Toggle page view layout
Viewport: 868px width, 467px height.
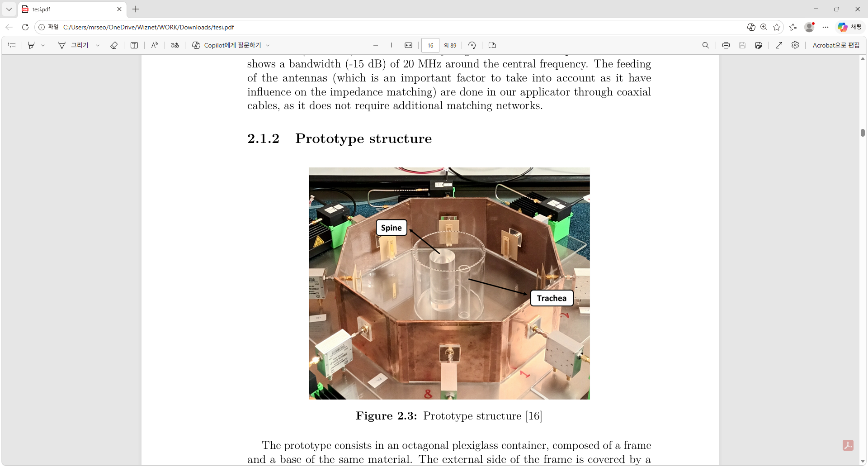click(x=492, y=45)
